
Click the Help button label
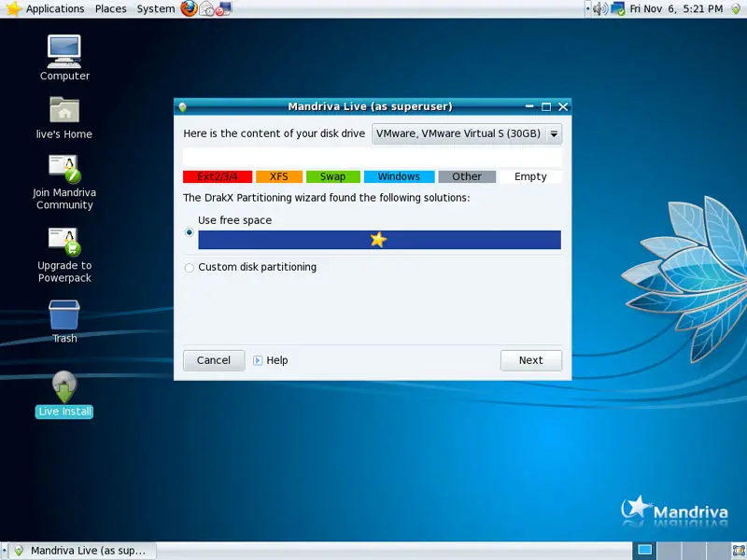pos(276,360)
